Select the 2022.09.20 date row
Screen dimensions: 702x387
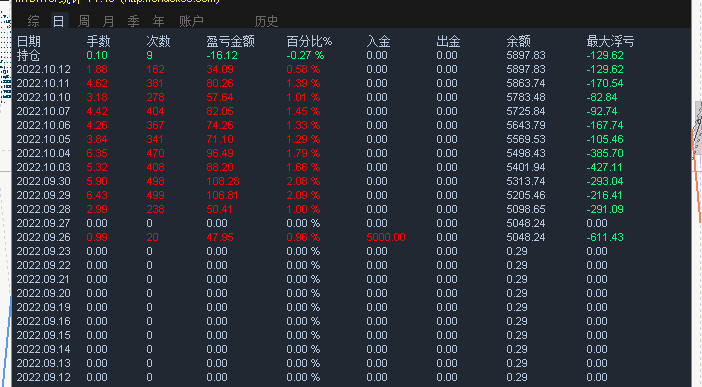pyautogui.click(x=43, y=293)
